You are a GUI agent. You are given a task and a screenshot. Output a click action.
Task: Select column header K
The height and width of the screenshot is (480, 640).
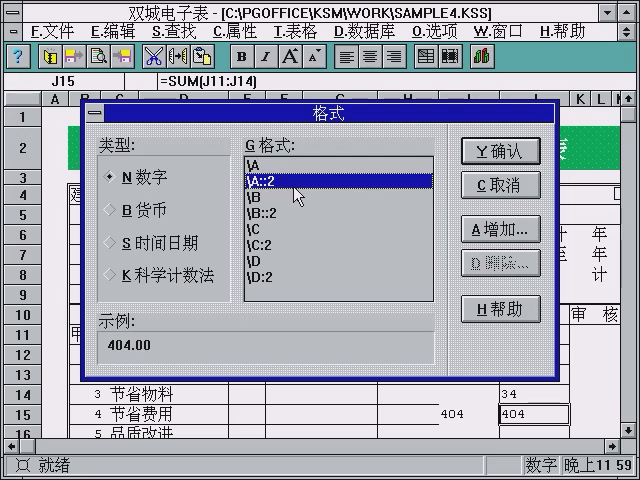tap(580, 99)
